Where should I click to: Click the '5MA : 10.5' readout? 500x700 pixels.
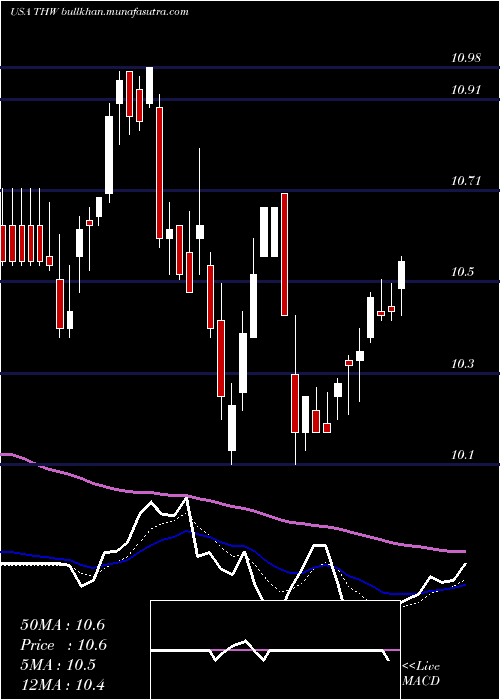click(x=58, y=665)
